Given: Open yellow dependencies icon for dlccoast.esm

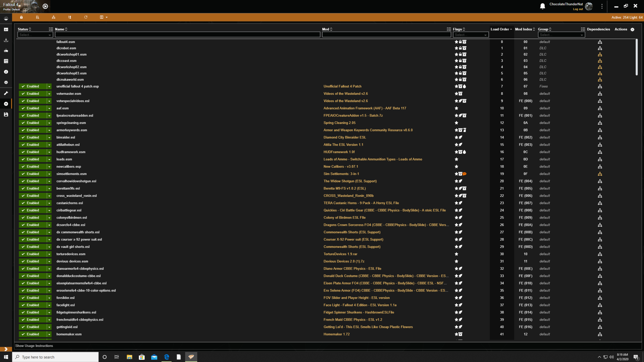Looking at the screenshot, I should (600, 61).
